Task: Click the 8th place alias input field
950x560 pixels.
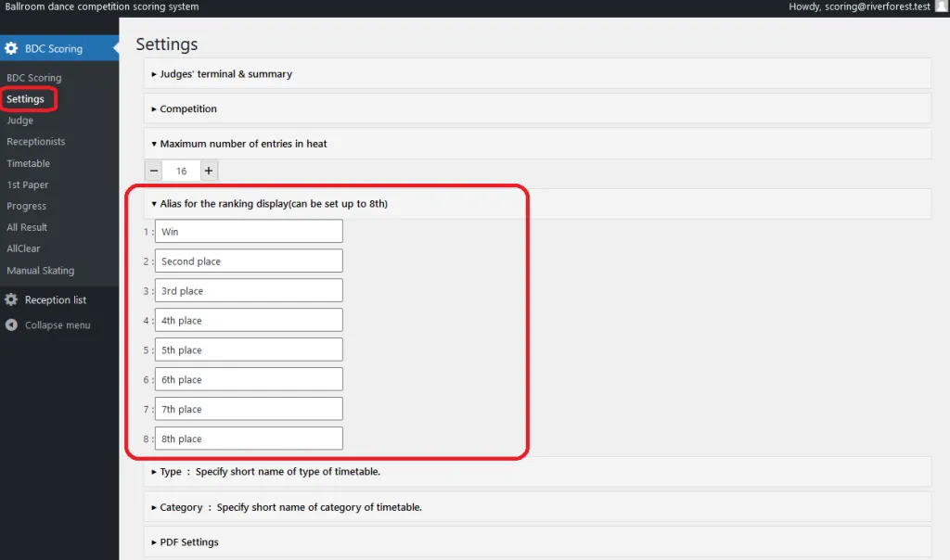Action: [249, 439]
